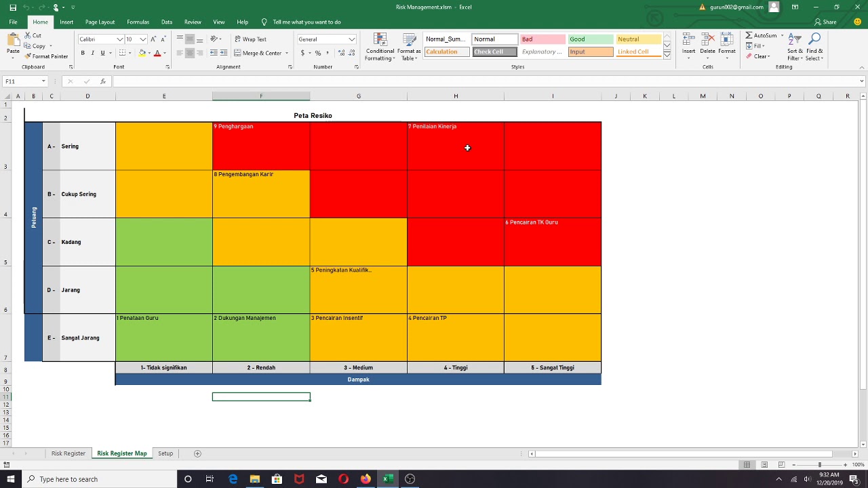This screenshot has height=488, width=868.
Task: Toggle align left
Action: 180,53
